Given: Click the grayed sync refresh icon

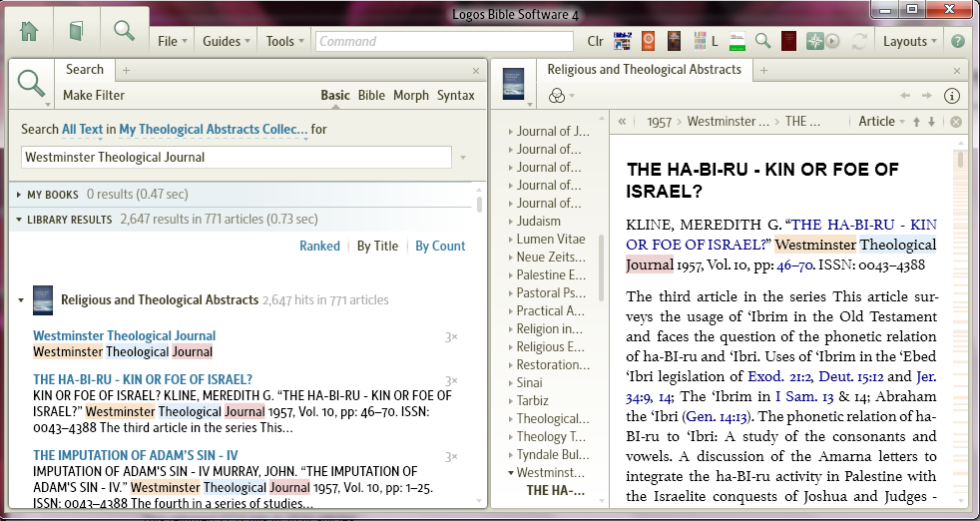Looking at the screenshot, I should click(860, 41).
